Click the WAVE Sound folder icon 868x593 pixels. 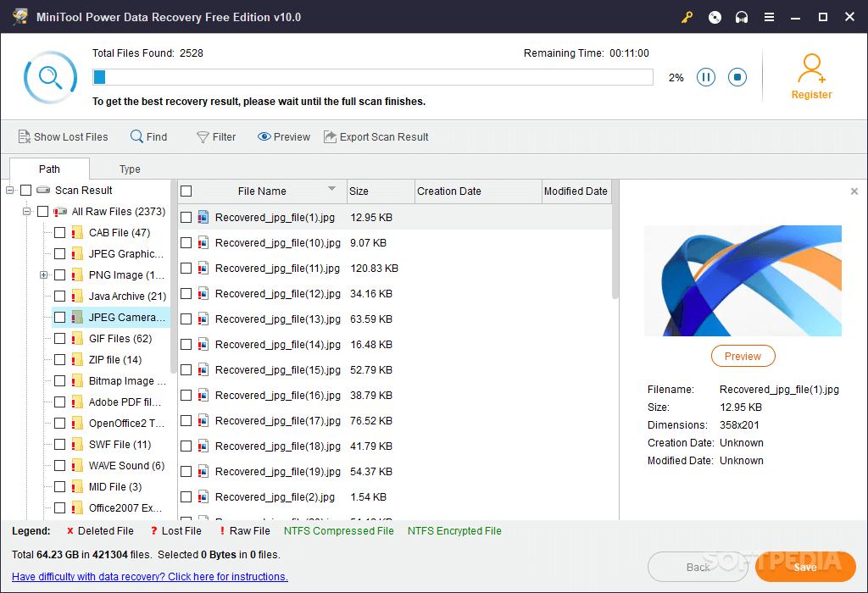click(77, 466)
